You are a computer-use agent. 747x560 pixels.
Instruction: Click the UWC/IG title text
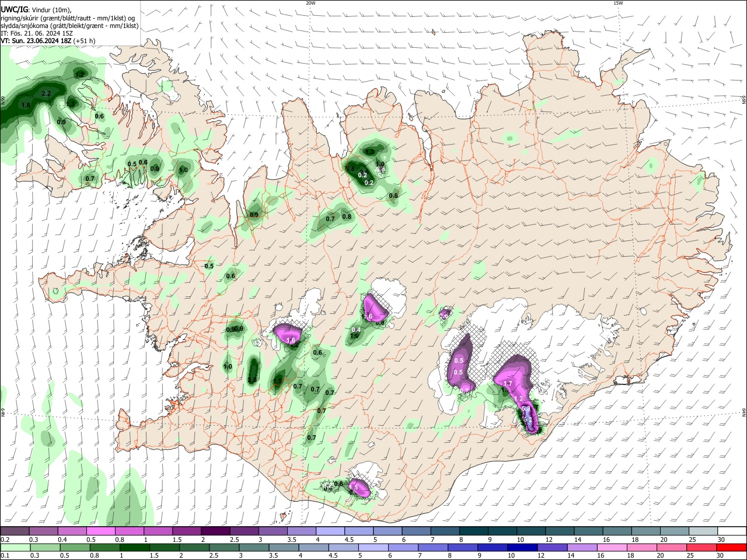click(x=14, y=10)
